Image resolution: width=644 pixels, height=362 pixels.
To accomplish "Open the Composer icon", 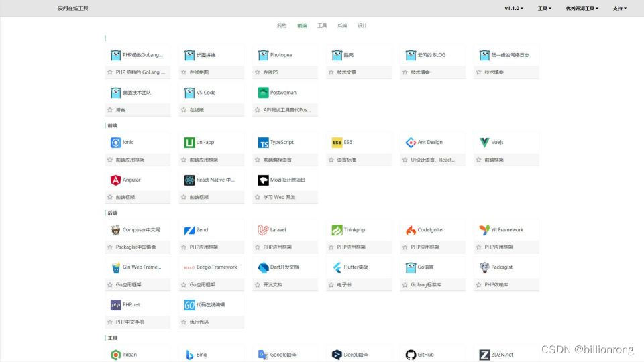I will pos(116,230).
